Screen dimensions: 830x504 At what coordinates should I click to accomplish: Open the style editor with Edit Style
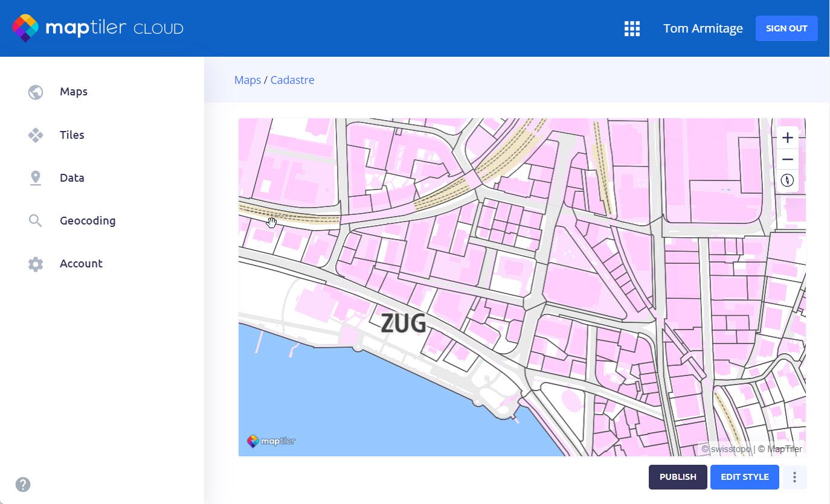(x=745, y=477)
